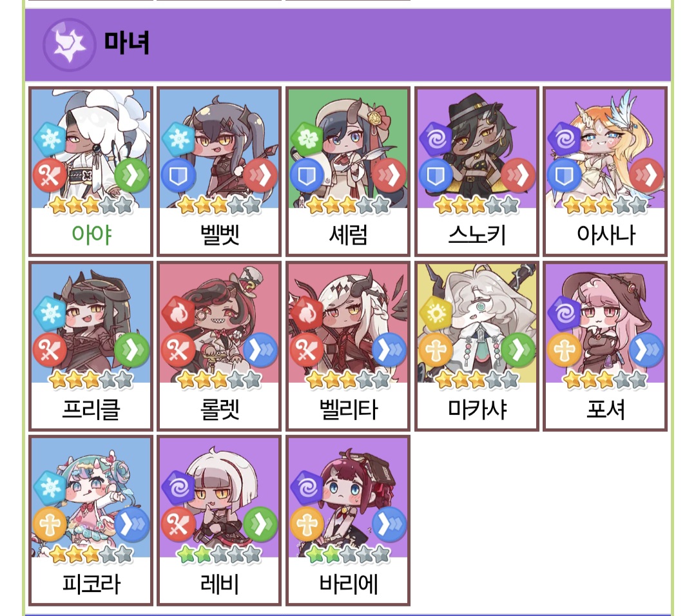Click the 스노키 name label

tap(477, 235)
